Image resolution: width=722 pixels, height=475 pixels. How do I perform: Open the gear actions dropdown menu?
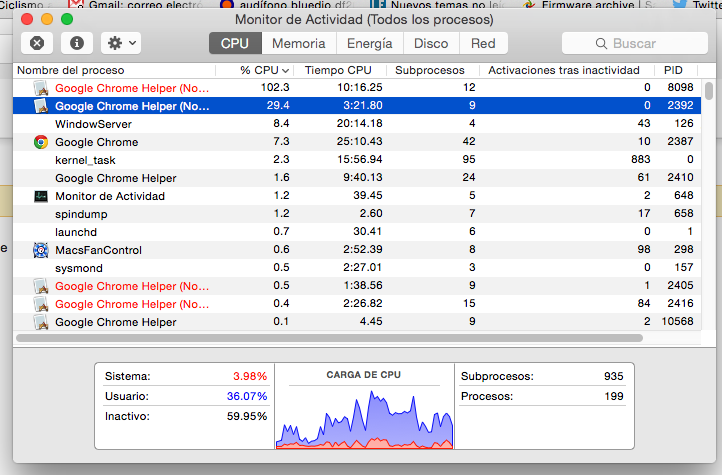[121, 43]
